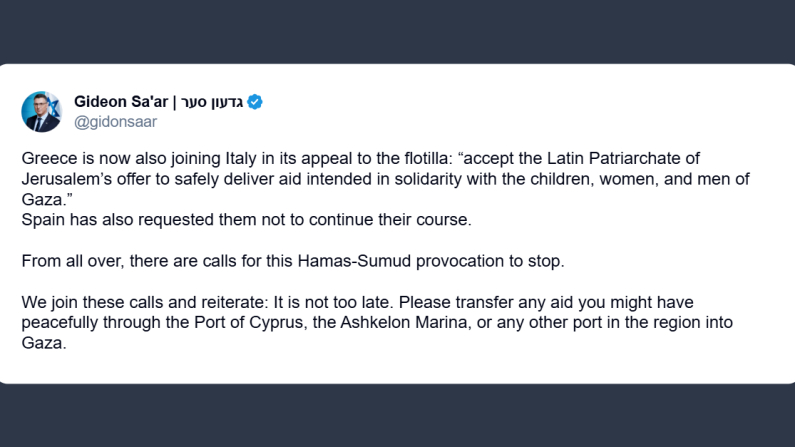The image size is (795, 447).
Task: Click the blue verified badge
Action: (255, 102)
